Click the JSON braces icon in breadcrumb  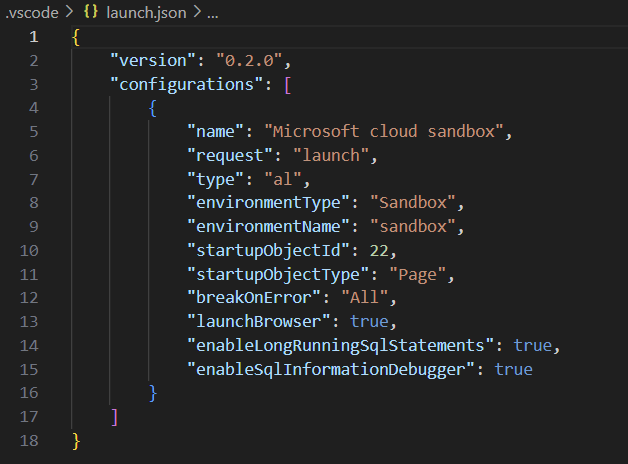tap(91, 12)
